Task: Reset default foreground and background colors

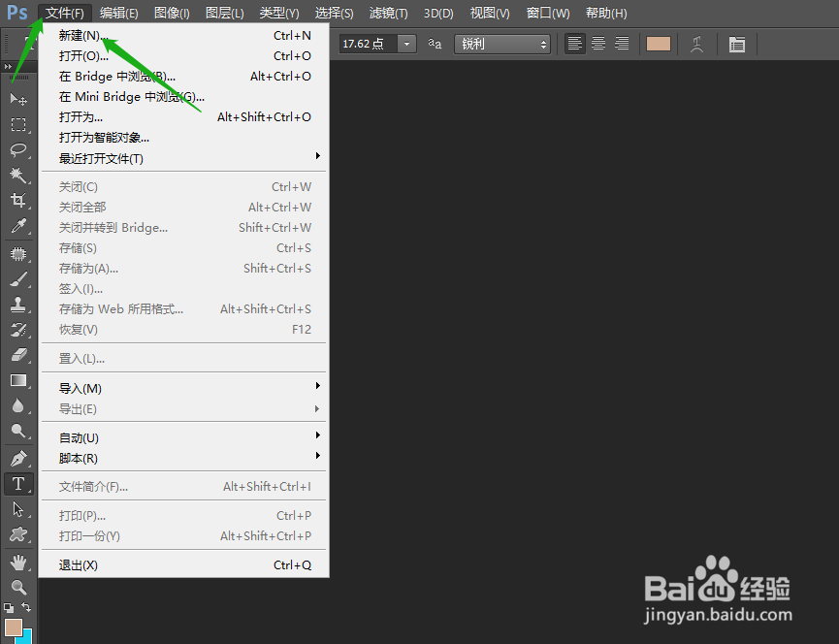Action: point(9,607)
